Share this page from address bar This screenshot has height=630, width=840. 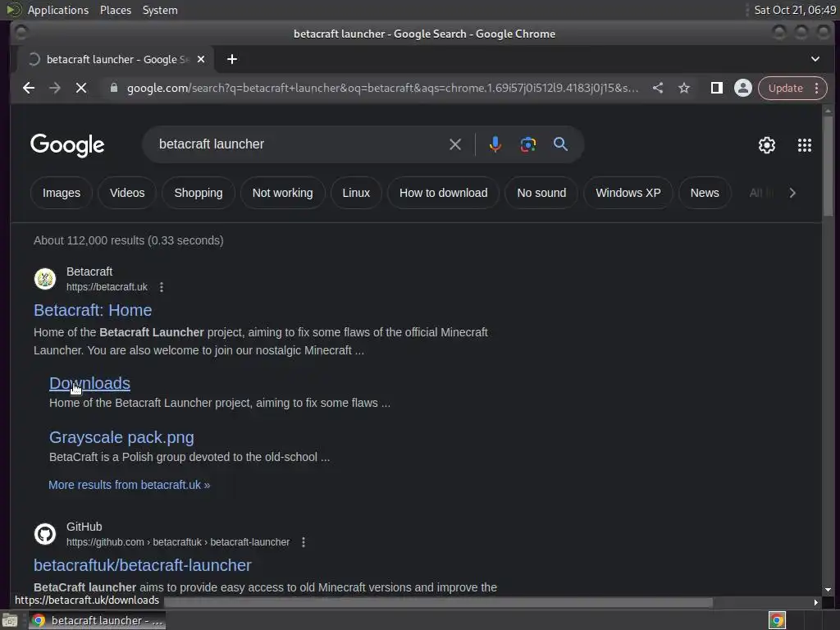pos(658,88)
